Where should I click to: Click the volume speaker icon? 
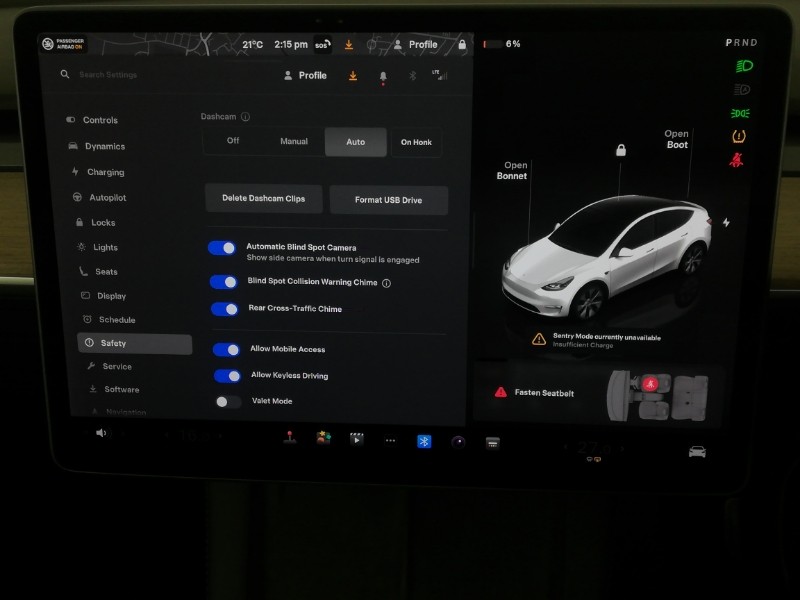click(101, 433)
